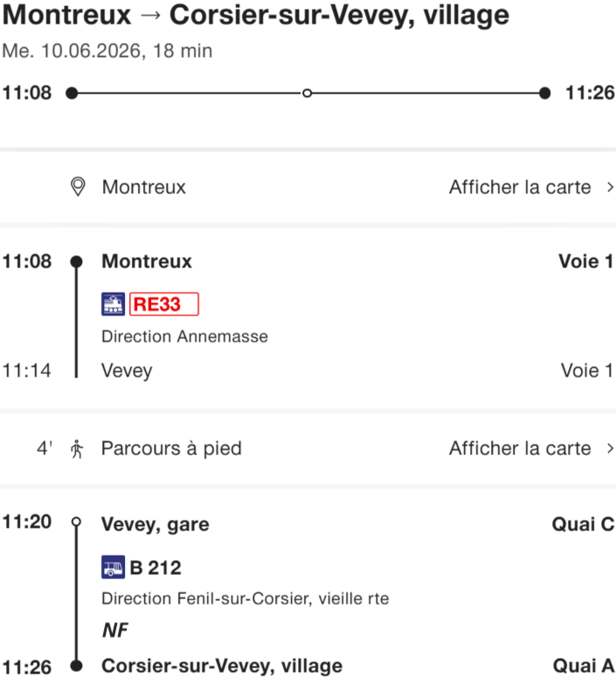The height and width of the screenshot is (677, 616).
Task: Click the walking pedestrian icon
Action: click(78, 449)
